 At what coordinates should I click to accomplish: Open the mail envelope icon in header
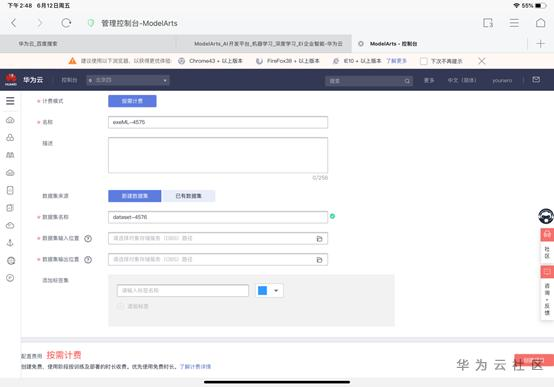[536, 80]
